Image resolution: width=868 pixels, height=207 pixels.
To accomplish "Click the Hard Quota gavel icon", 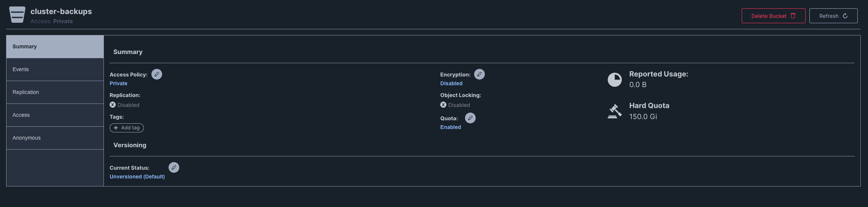I will click(x=615, y=111).
